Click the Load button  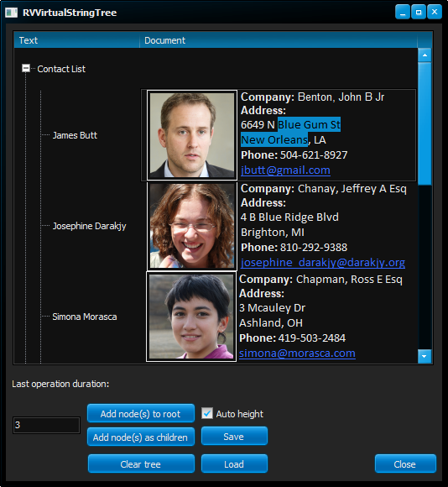234,463
